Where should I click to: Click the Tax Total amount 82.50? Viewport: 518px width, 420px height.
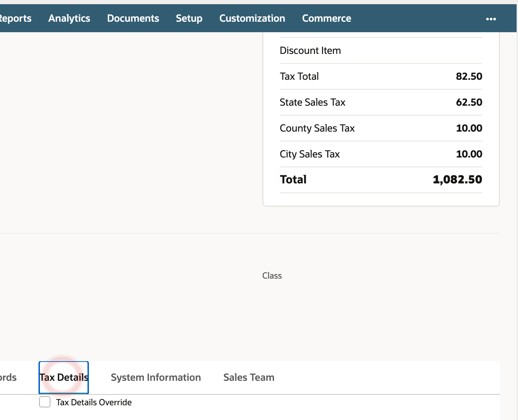469,76
